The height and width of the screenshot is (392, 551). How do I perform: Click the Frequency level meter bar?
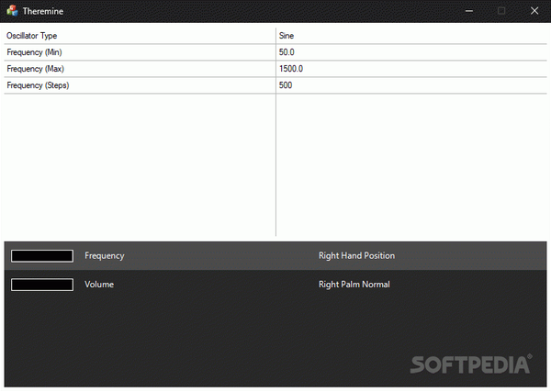pyautogui.click(x=42, y=256)
